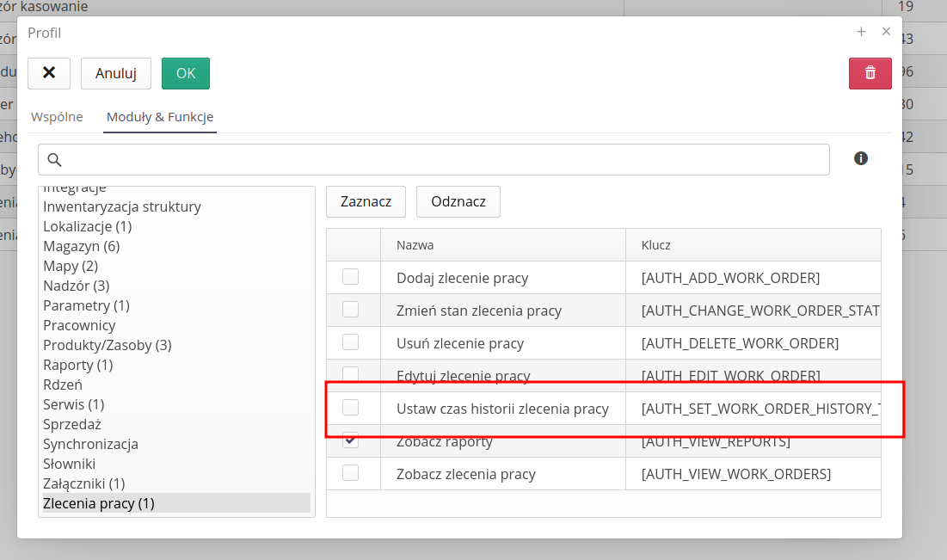Click the red trash delete icon
The width and height of the screenshot is (947, 560).
click(x=870, y=73)
